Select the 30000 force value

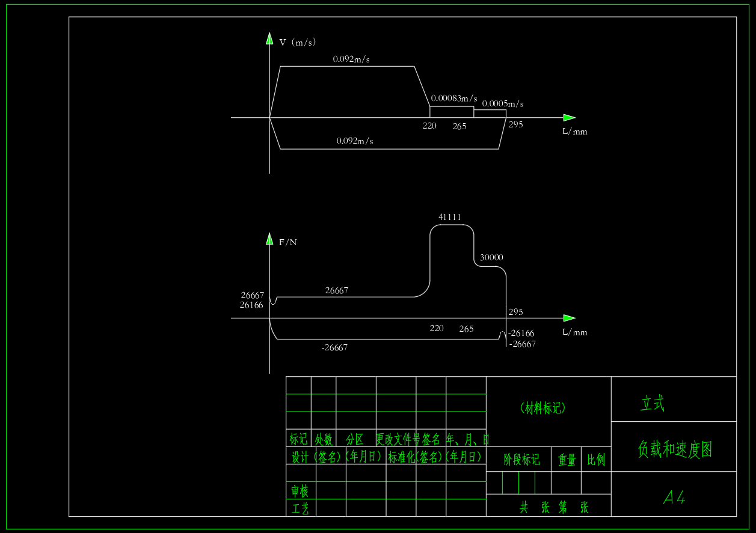[491, 257]
